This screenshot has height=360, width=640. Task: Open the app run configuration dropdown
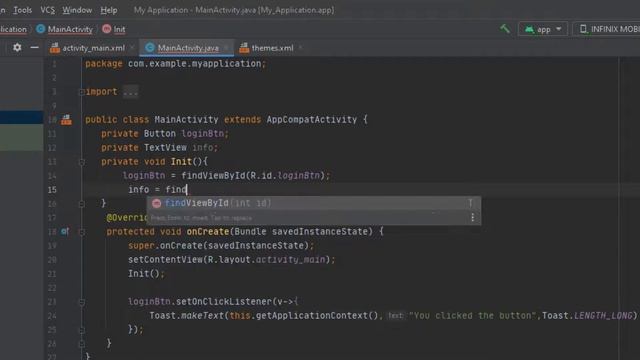coord(543,29)
